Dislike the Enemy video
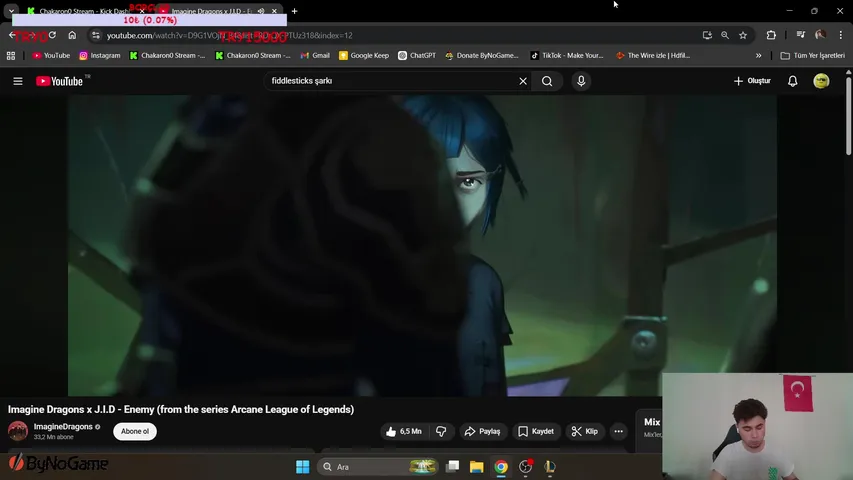This screenshot has width=853, height=480. pyautogui.click(x=441, y=431)
